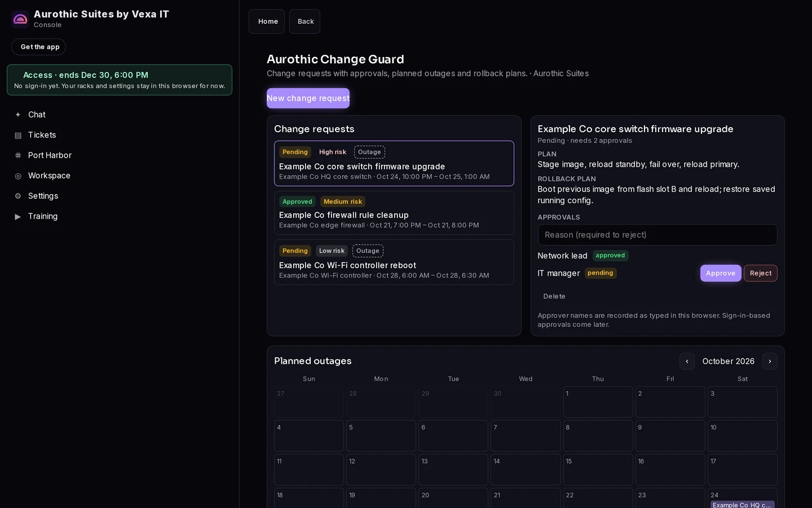
Task: Click the High risk badge
Action: [333, 152]
